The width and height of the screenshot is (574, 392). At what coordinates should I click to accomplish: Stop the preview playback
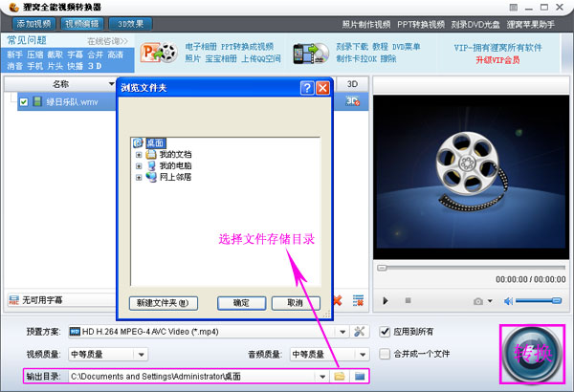click(408, 301)
